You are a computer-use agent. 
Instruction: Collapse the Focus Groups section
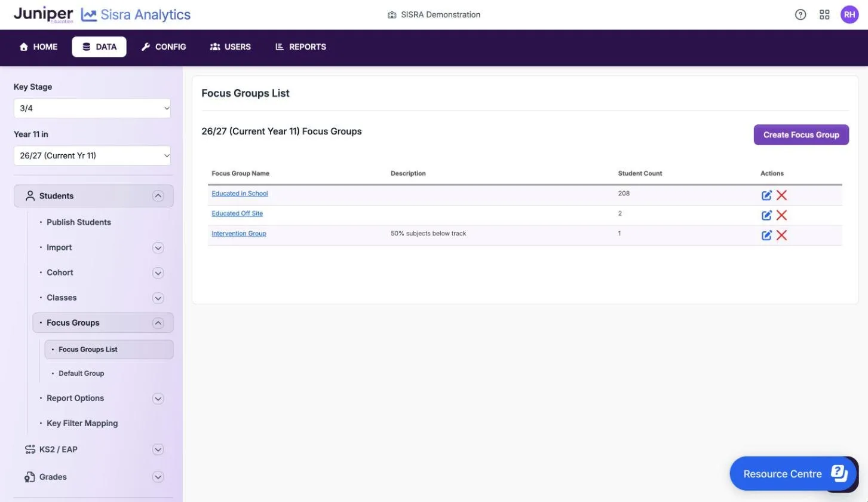coord(158,323)
